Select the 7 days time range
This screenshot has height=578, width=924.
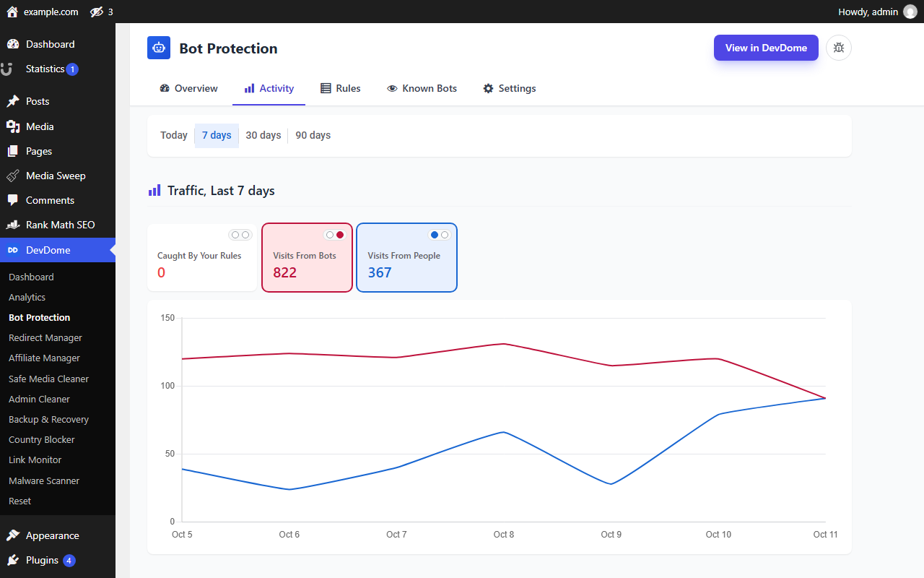click(217, 135)
